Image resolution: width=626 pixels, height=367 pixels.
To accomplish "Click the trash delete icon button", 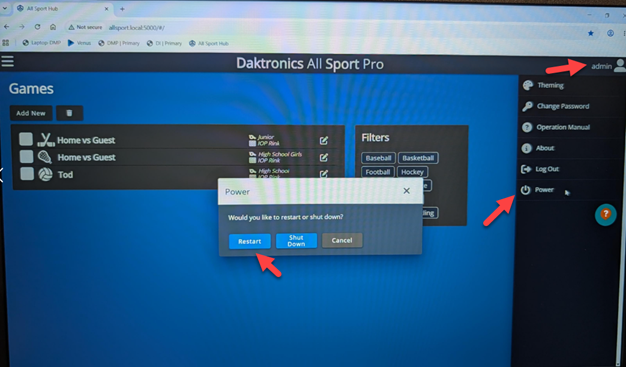I will click(x=69, y=113).
